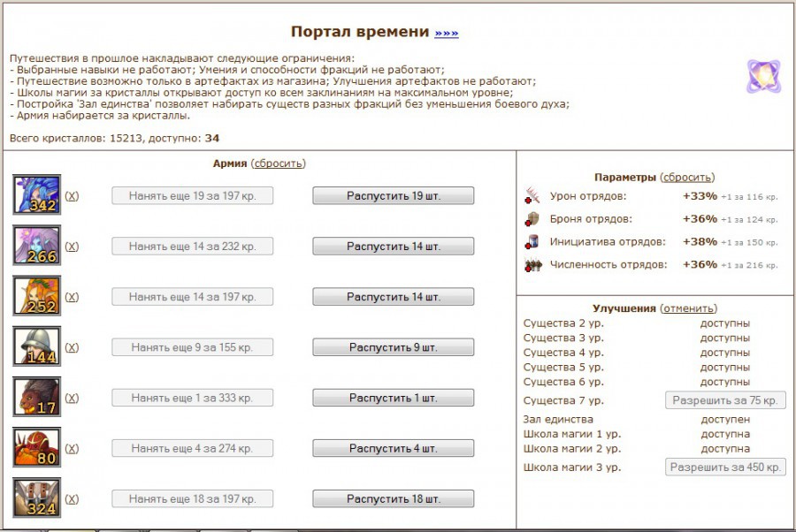796x532 pixels.
Task: Click the creature portrait showing count 17
Action: click(36, 397)
